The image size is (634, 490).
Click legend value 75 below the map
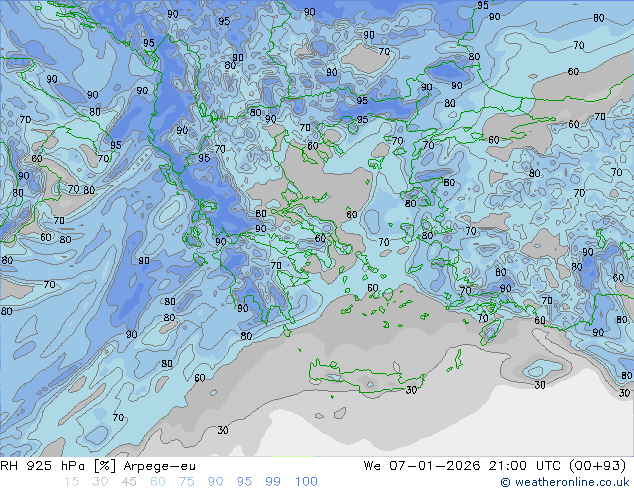point(186,482)
